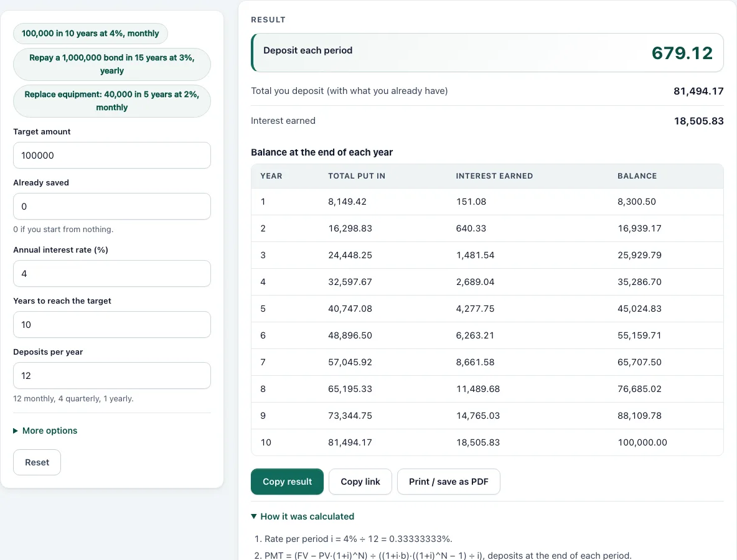Select year 4 interest 2,689.04
Image resolution: width=737 pixels, height=560 pixels.
[x=475, y=282]
